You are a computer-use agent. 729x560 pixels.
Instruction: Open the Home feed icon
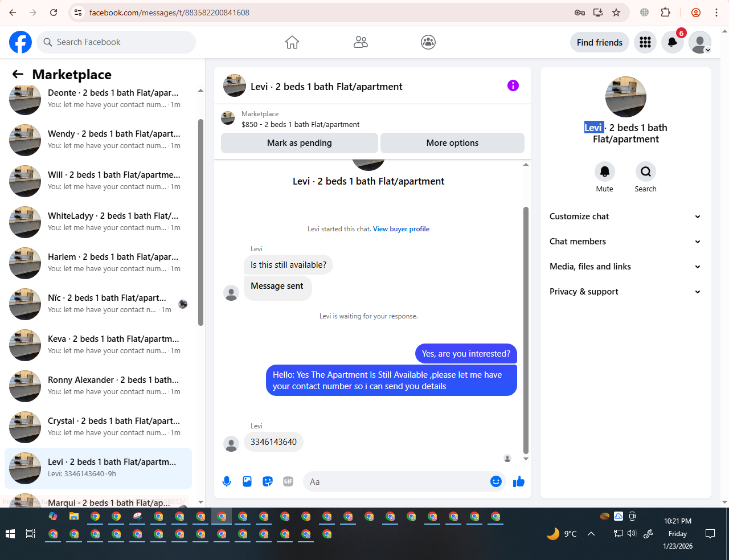point(292,42)
